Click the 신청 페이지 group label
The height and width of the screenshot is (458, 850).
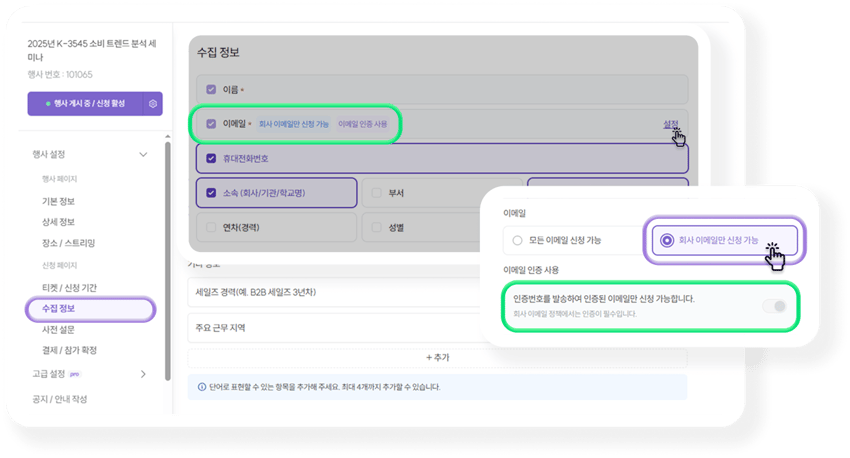(x=60, y=265)
